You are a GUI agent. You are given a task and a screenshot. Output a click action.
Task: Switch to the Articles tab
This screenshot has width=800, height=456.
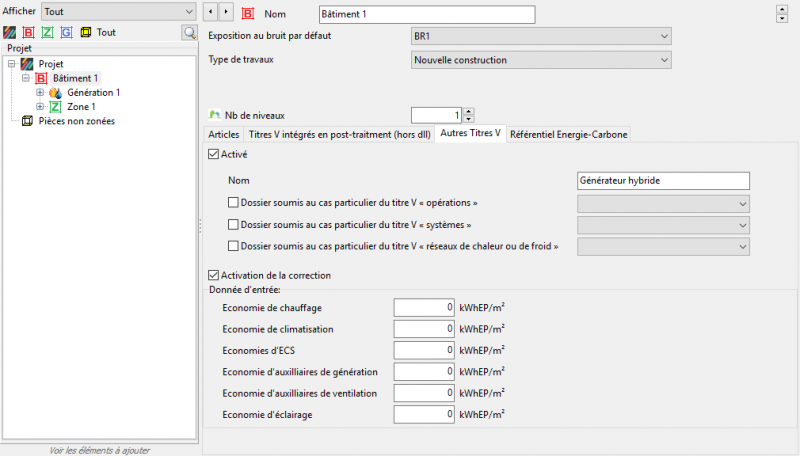(x=223, y=135)
